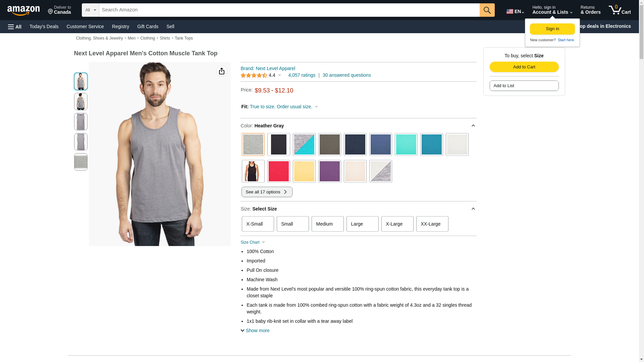Select size Medium
Image resolution: width=644 pixels, height=362 pixels.
tap(327, 224)
